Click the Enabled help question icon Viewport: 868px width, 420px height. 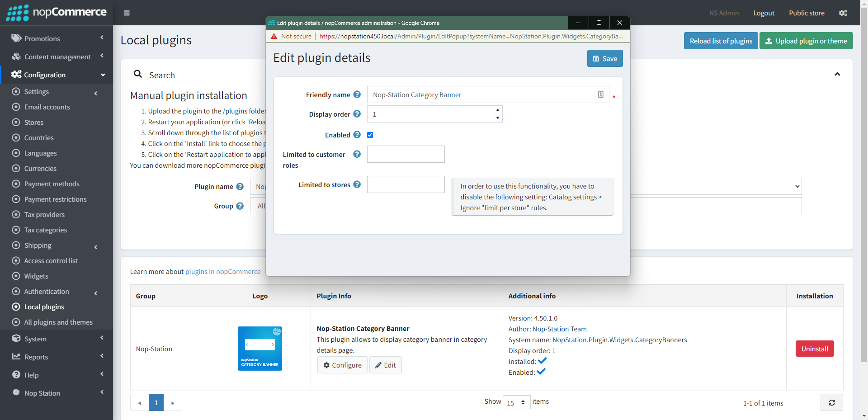tap(357, 135)
